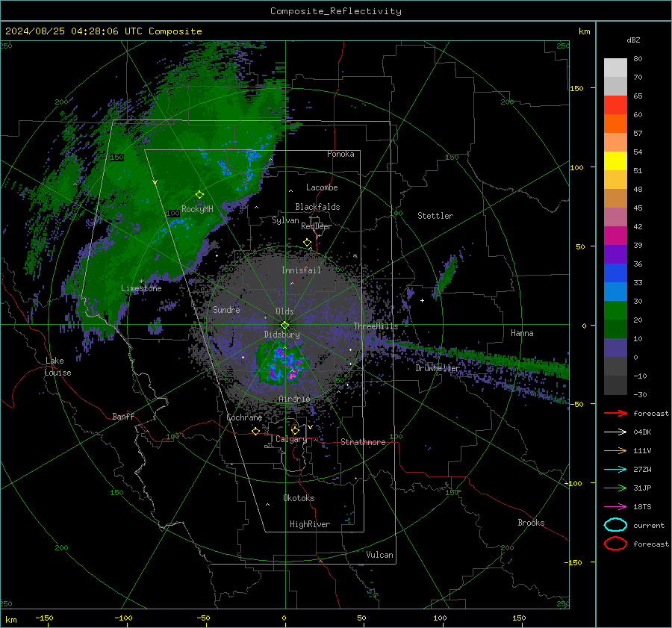This screenshot has width=672, height=628.
Task: Click the small green echo west of Hanna
Action: point(445,277)
